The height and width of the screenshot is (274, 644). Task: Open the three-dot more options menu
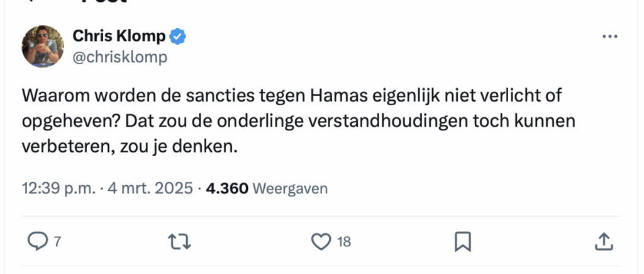(610, 37)
